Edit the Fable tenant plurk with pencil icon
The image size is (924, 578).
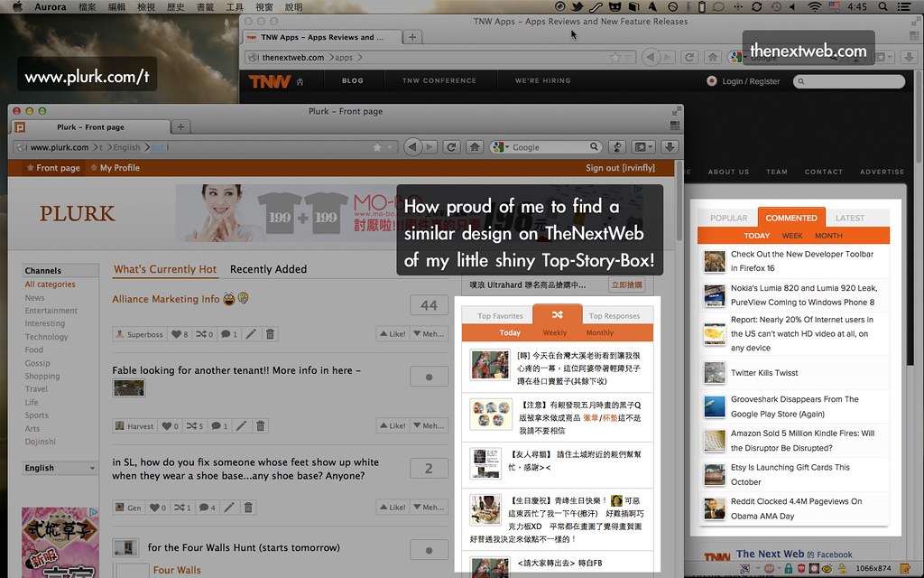click(x=243, y=425)
